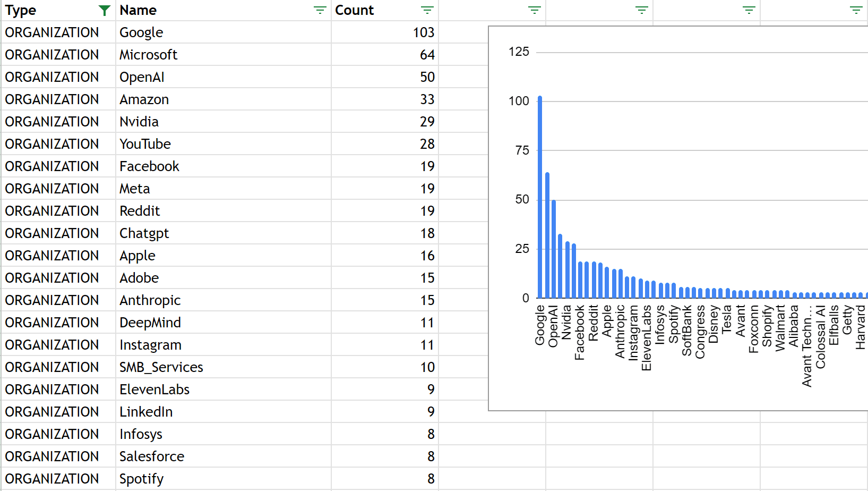
Task: Open the active filter on Type column
Action: pyautogui.click(x=105, y=10)
